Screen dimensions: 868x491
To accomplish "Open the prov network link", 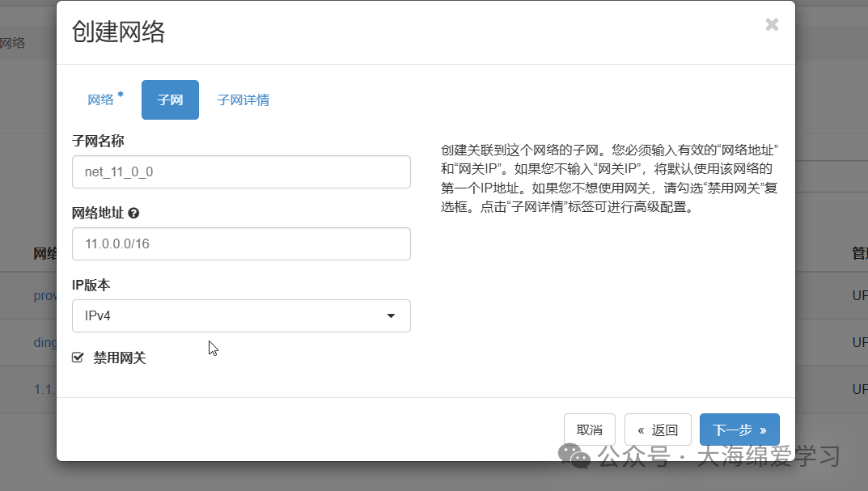I will tap(44, 294).
